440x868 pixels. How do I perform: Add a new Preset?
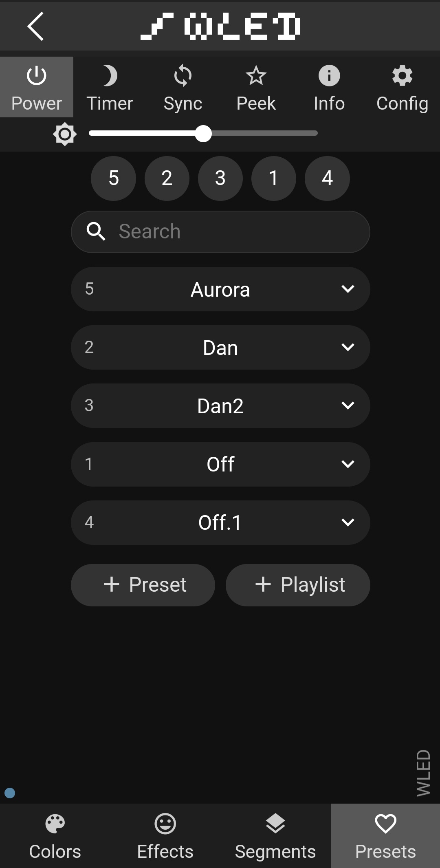(x=143, y=585)
